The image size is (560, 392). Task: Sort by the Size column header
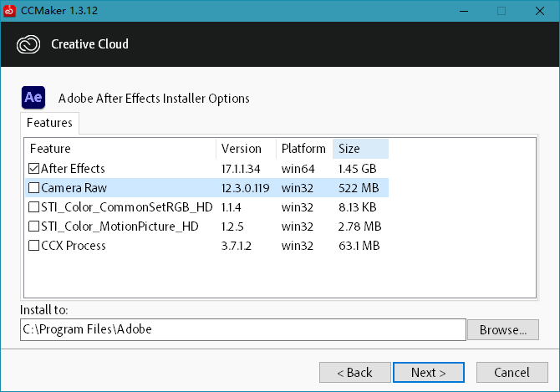click(x=361, y=149)
